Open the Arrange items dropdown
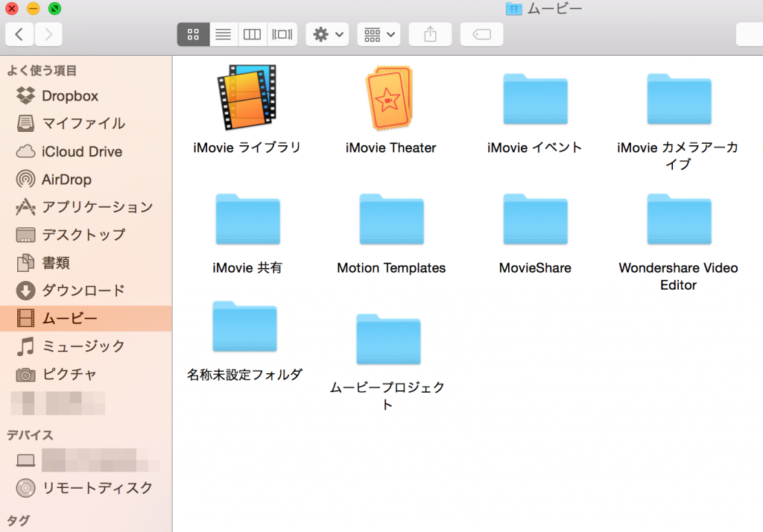Viewport: 763px width, 532px height. tap(379, 34)
